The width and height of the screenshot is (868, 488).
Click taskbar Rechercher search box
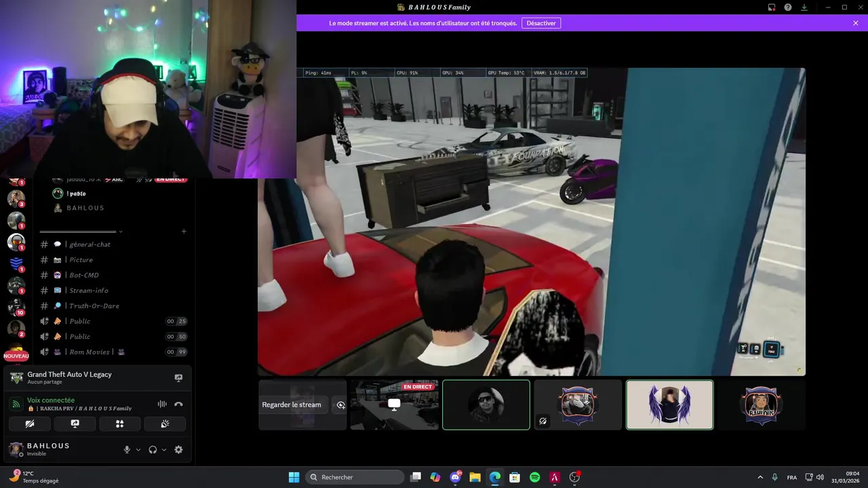[x=355, y=477]
